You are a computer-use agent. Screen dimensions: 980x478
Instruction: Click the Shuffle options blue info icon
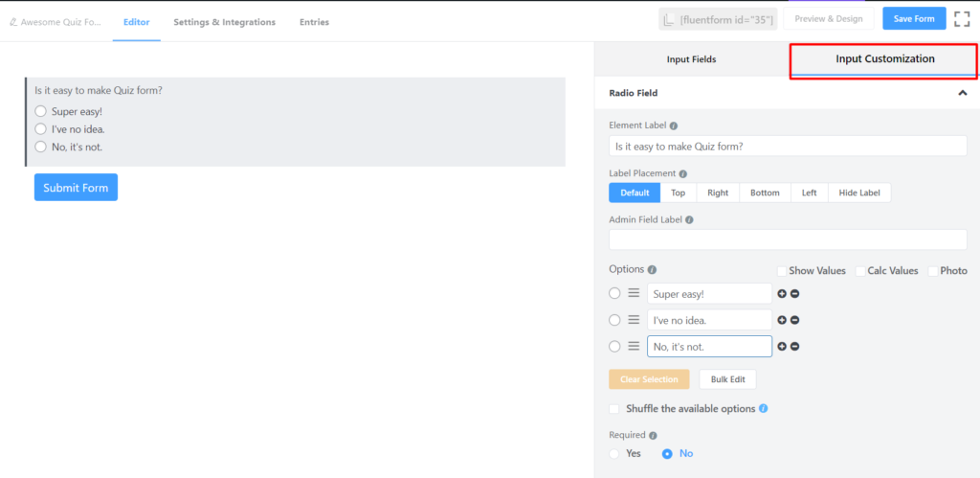point(763,409)
